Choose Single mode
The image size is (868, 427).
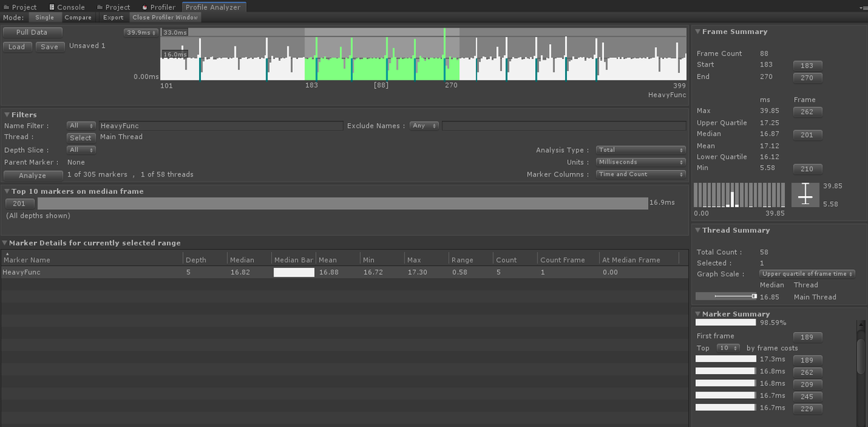tap(44, 17)
